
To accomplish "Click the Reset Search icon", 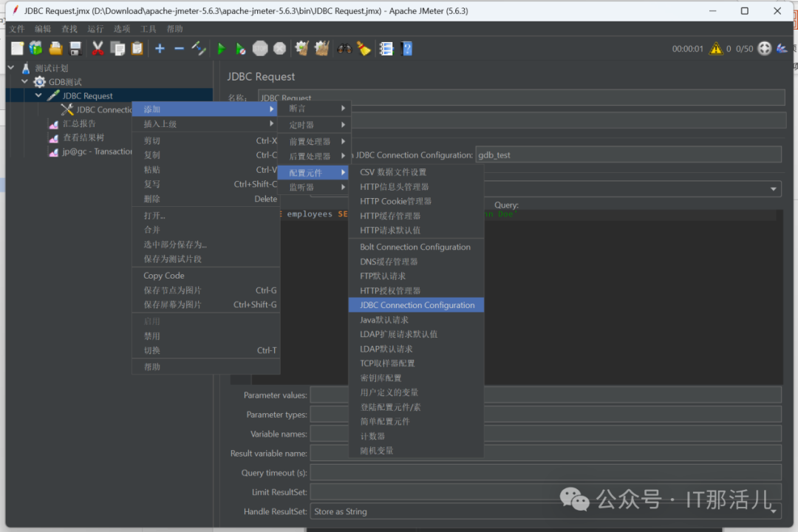I will tap(364, 48).
